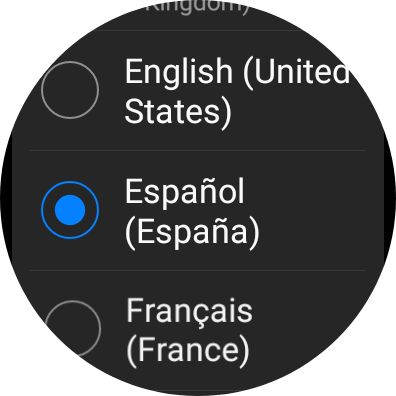Tap the "Français" label text
This screenshot has height=396, width=396.
point(189,312)
